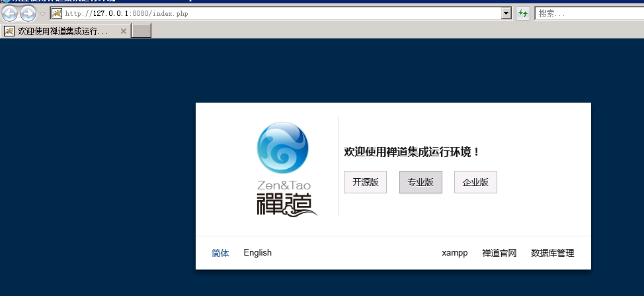
Task: Click the site favicon in the address bar
Action: point(57,13)
